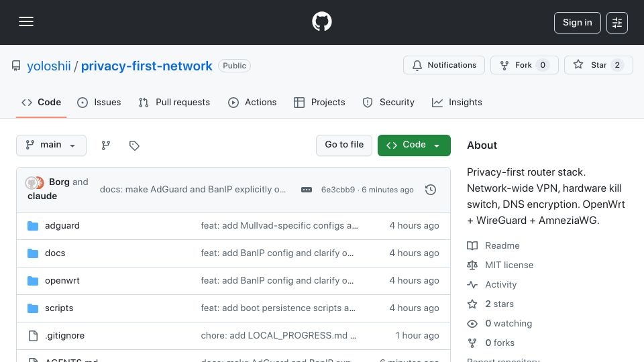644x362 pixels.
Task: Open the Borg author link
Action: 59,182
